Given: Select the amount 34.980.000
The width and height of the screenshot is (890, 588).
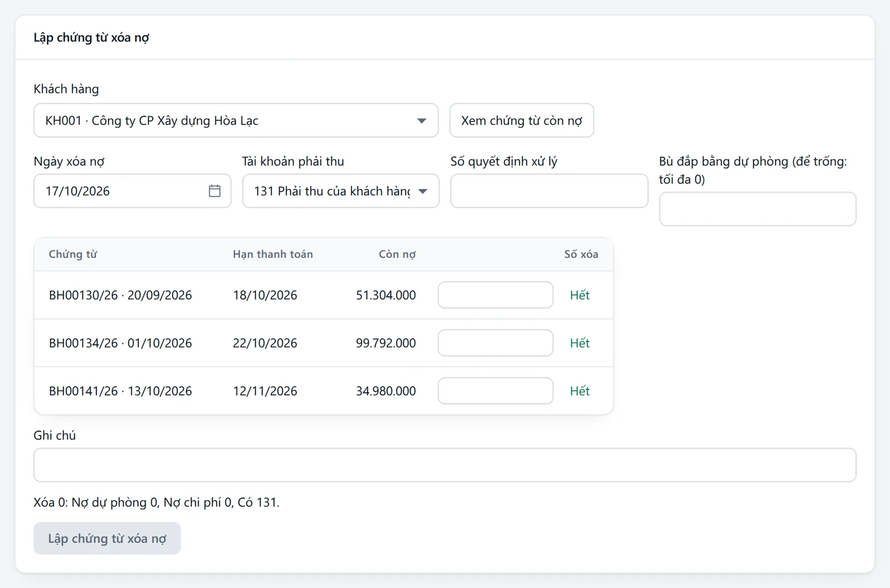Looking at the screenshot, I should (386, 391).
